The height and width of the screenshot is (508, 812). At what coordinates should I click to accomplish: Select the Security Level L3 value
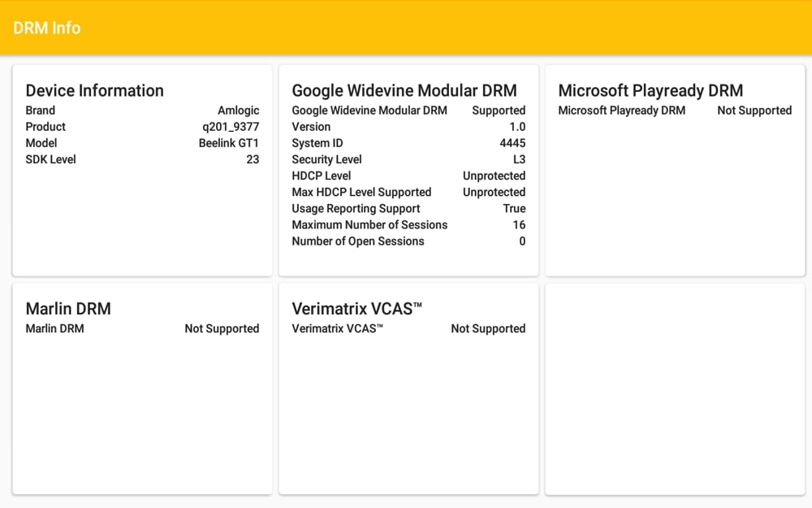pyautogui.click(x=519, y=159)
